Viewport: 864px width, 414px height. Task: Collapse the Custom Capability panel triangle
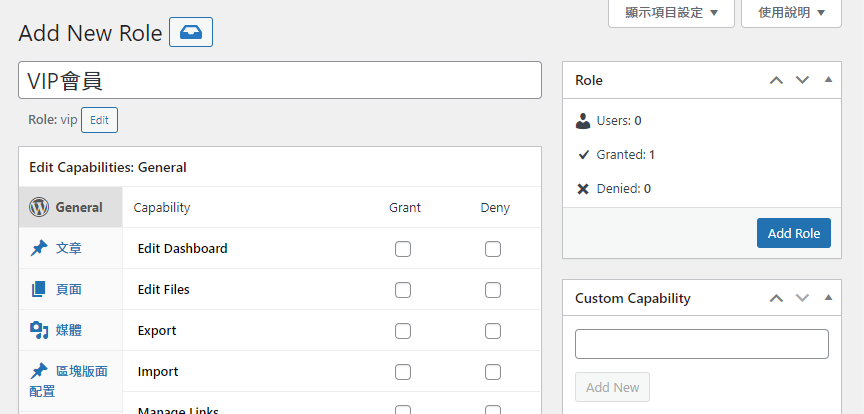[827, 298]
